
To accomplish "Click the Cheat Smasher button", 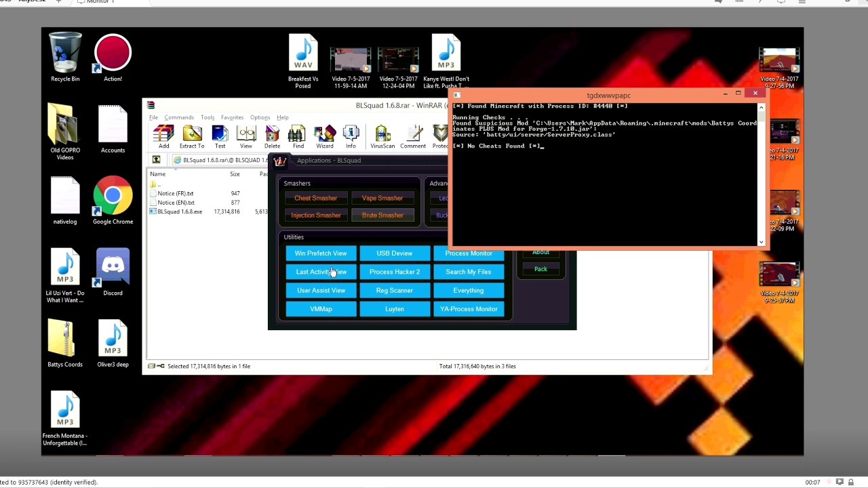I will (x=315, y=198).
